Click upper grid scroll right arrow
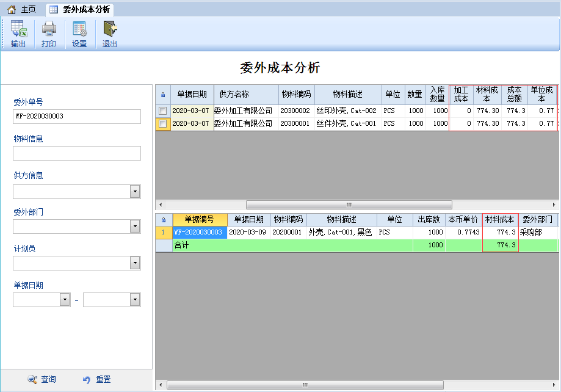 (x=554, y=205)
